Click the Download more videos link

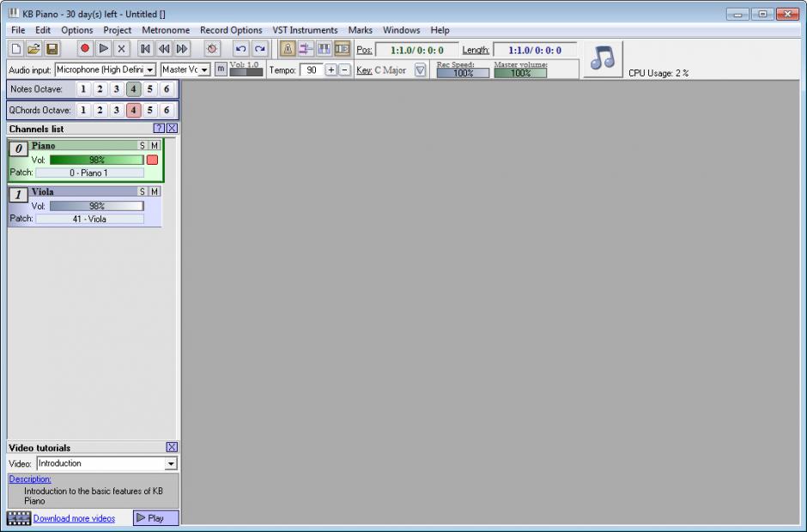74,518
